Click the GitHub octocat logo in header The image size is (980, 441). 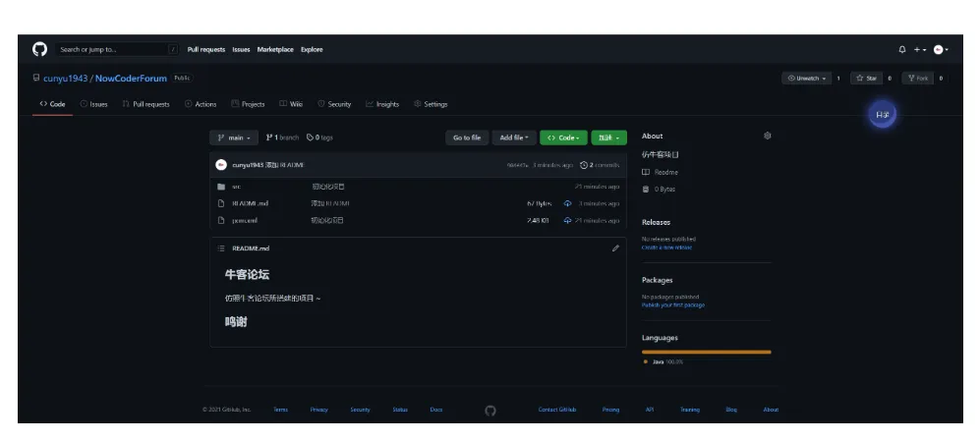(x=40, y=49)
